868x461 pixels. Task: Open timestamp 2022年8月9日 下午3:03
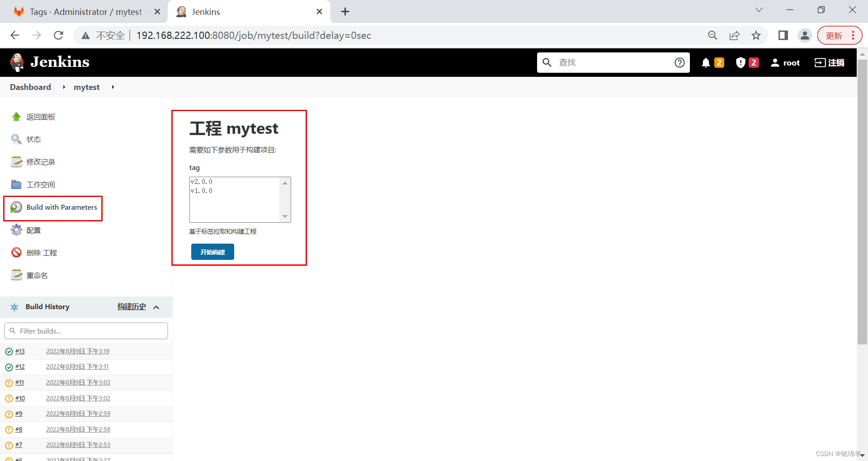78,382
